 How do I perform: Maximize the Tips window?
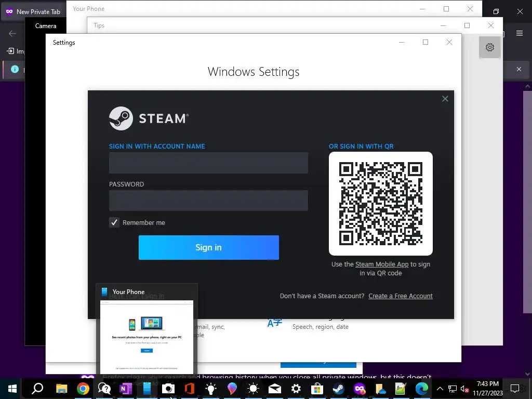[467, 25]
